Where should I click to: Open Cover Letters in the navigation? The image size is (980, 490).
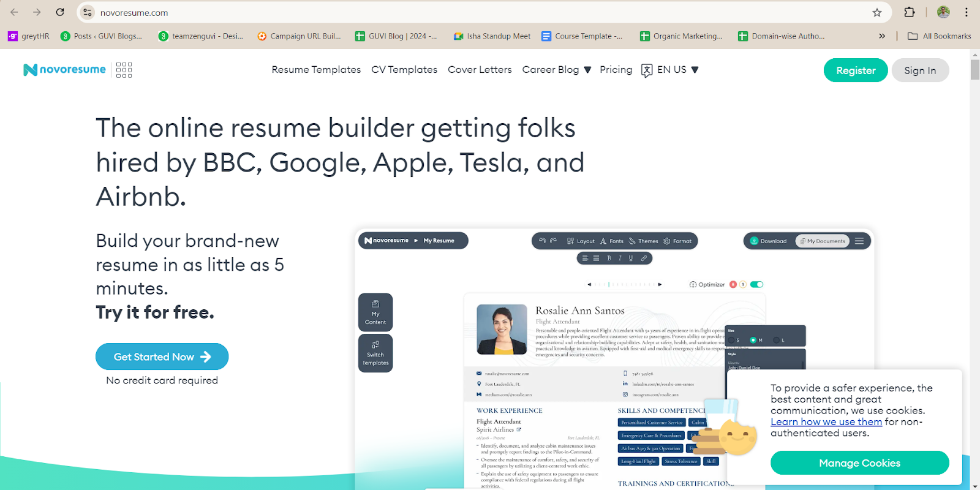point(480,70)
